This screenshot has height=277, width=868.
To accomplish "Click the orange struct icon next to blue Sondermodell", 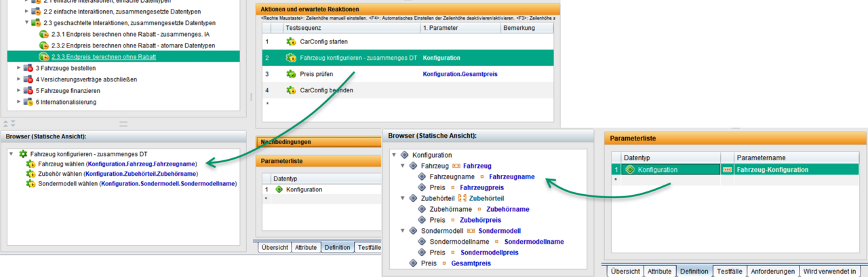I will pyautogui.click(x=471, y=231).
